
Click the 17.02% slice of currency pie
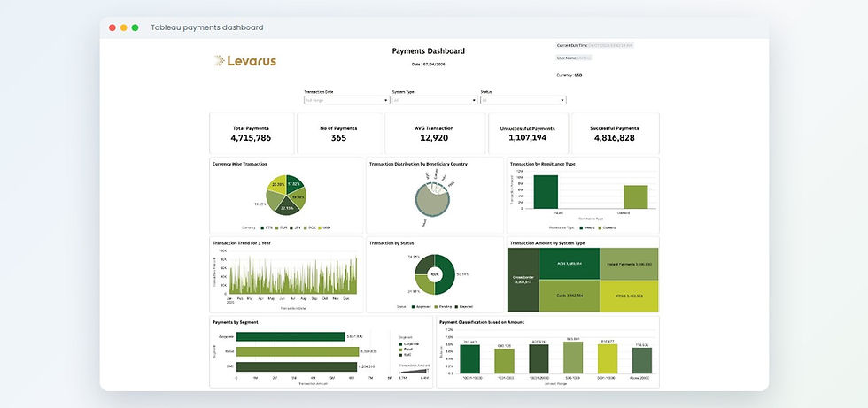coord(293,185)
